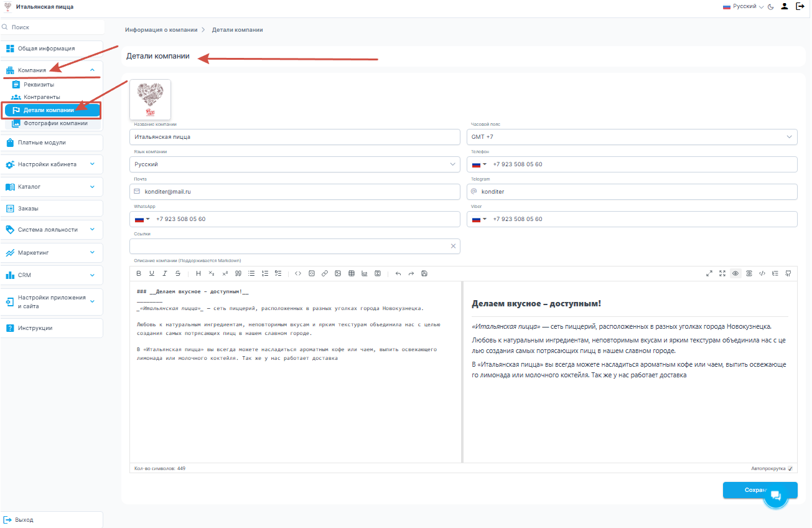Open the Язык компании dropdown
Viewport: 812px width, 528px height.
[295, 164]
